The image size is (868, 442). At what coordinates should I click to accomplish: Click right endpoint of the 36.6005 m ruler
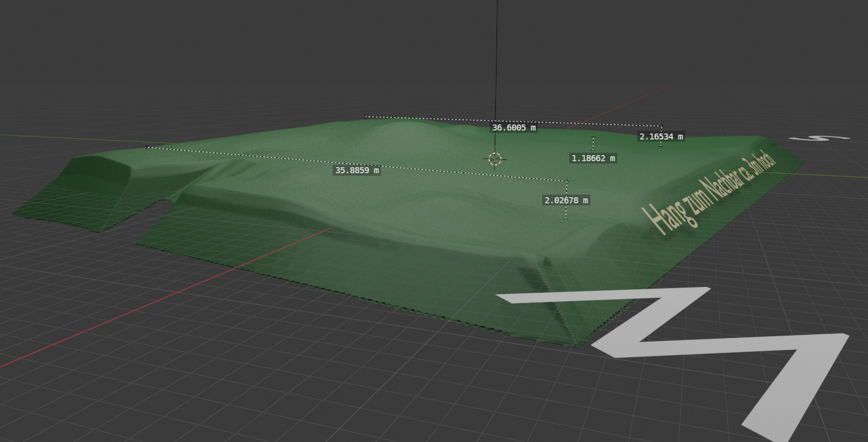[x=661, y=126]
